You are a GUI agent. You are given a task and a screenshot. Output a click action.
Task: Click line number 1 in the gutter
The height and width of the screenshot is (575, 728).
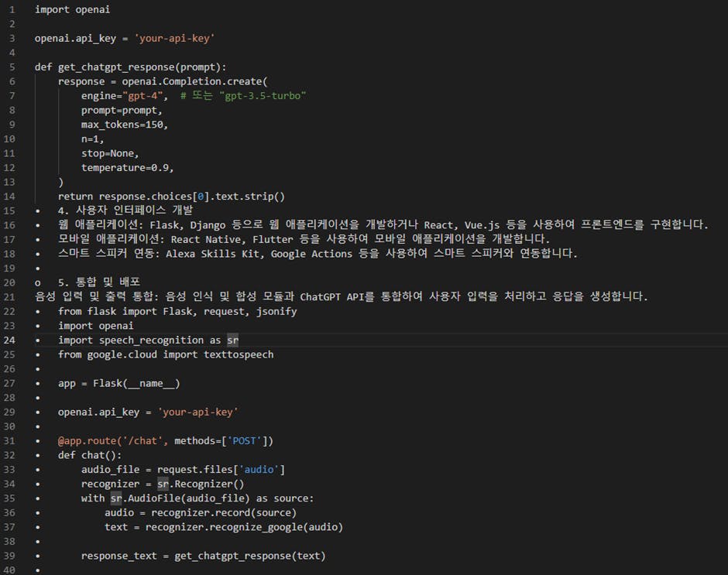12,10
